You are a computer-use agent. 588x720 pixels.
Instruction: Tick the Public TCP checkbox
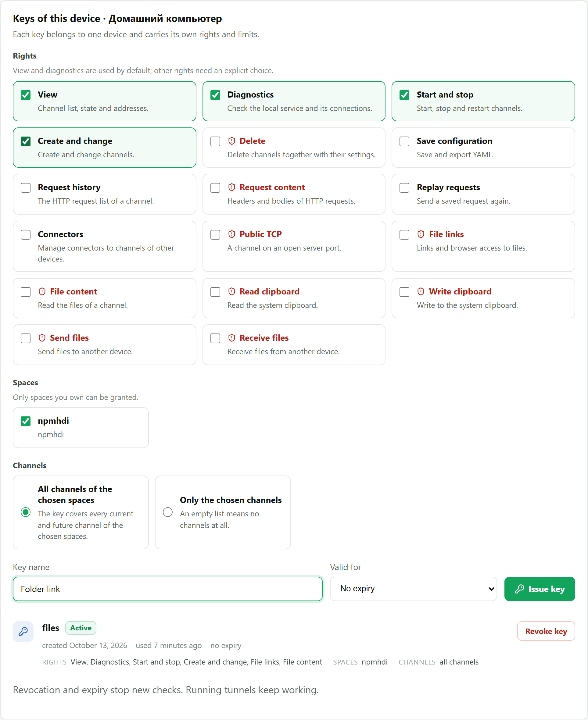215,235
